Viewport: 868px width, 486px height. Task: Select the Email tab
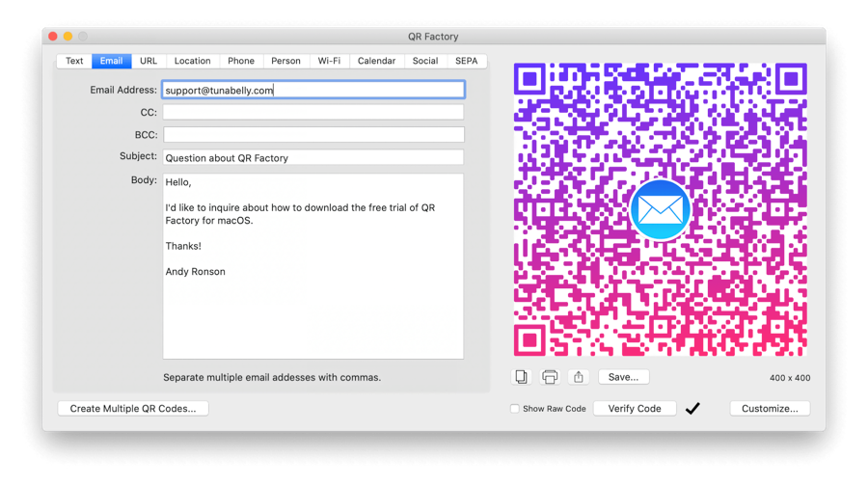[x=111, y=61]
